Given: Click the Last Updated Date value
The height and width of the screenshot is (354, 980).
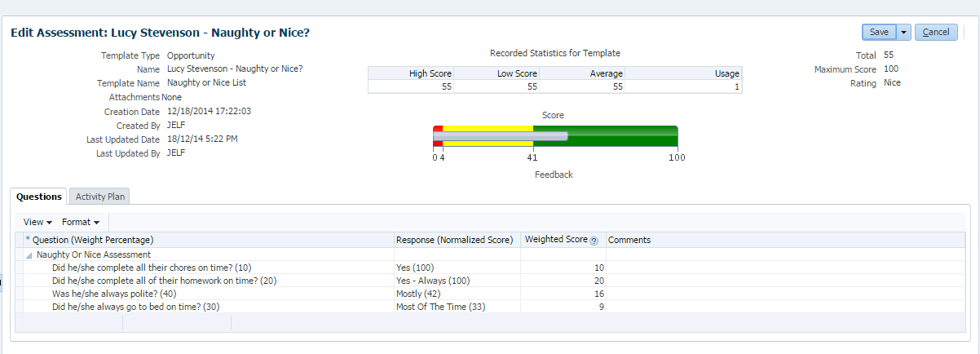Looking at the screenshot, I should [x=202, y=139].
